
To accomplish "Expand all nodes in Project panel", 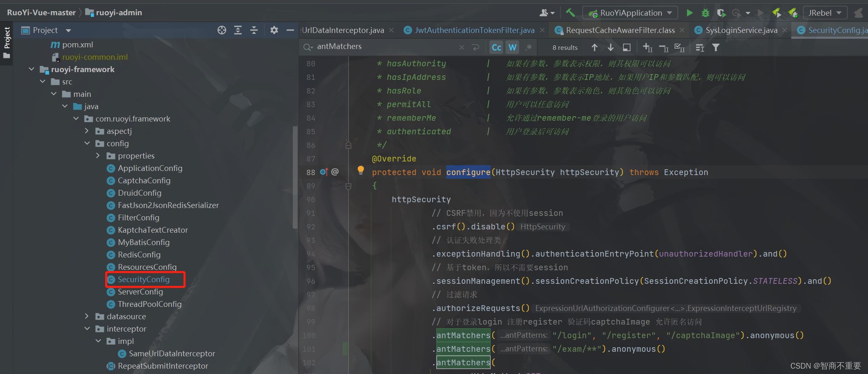I will [238, 30].
